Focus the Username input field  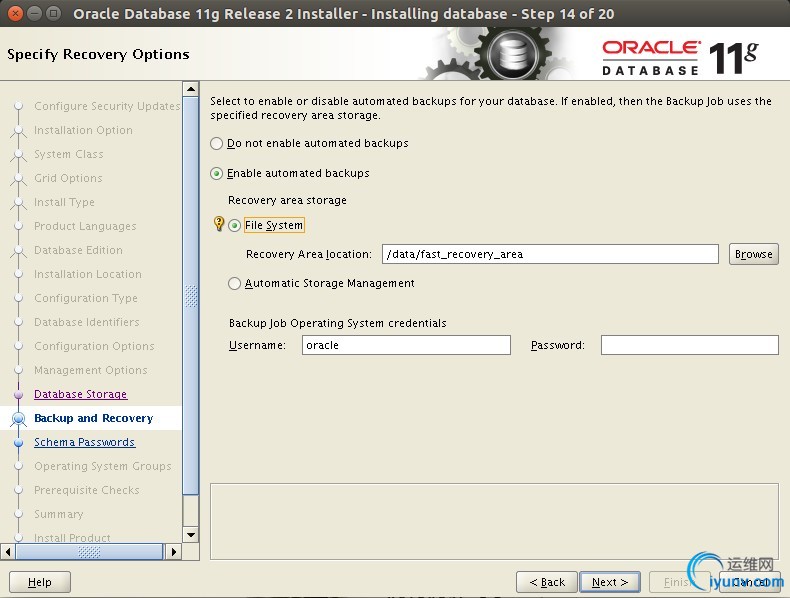pyautogui.click(x=406, y=345)
